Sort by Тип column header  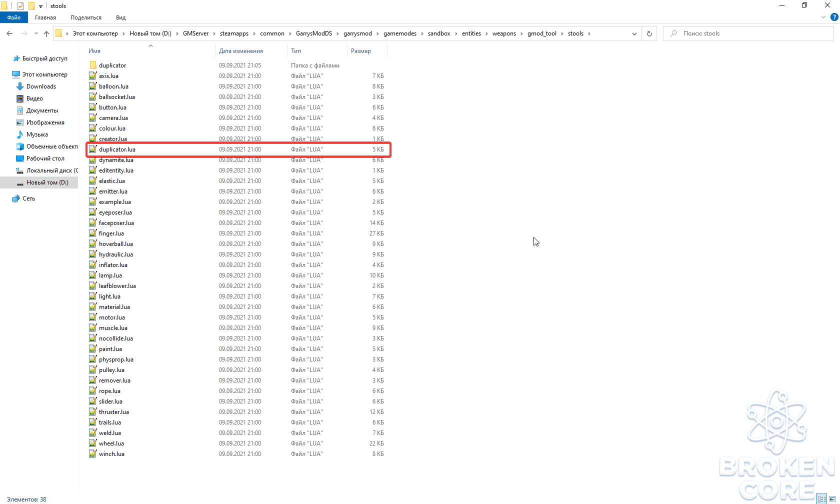(296, 51)
